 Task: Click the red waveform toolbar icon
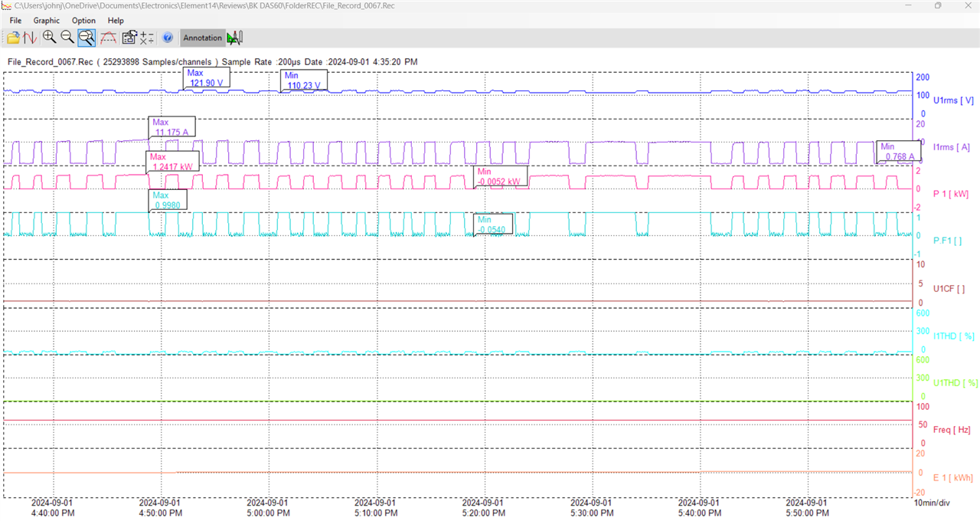point(30,38)
